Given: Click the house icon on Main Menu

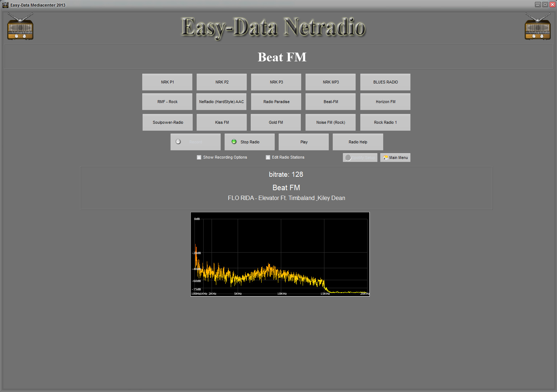Looking at the screenshot, I should click(x=385, y=158).
